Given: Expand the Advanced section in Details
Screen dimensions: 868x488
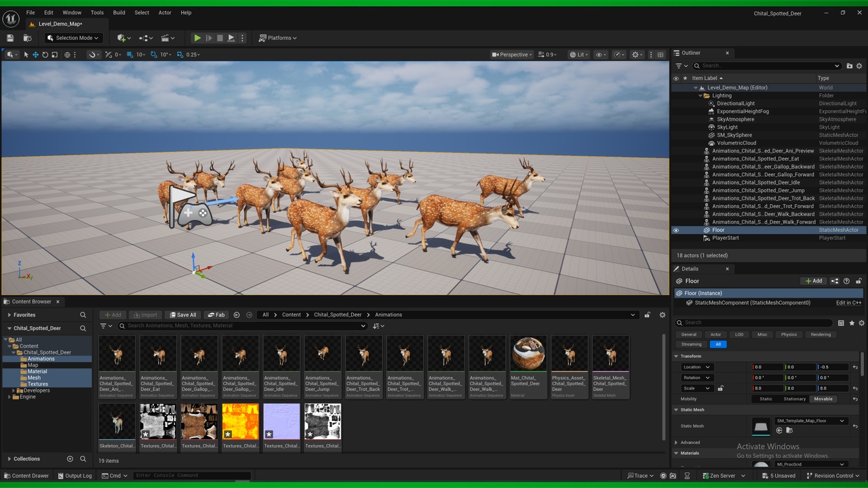Looking at the screenshot, I should (676, 443).
